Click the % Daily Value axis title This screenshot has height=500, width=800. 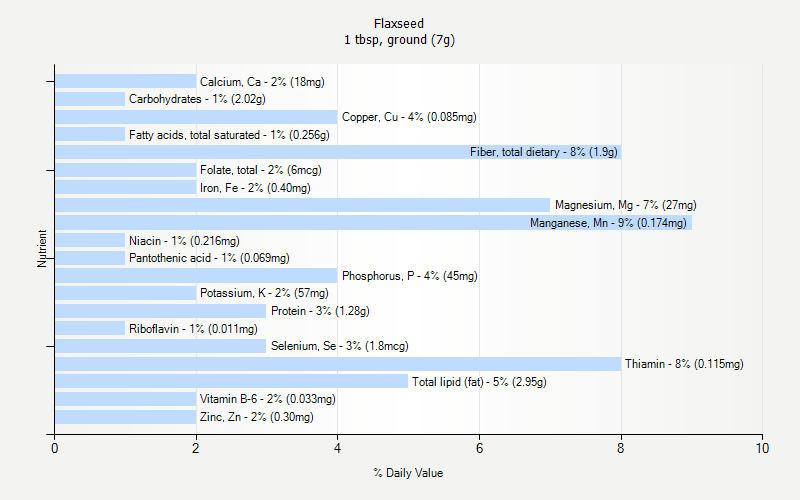pyautogui.click(x=408, y=473)
